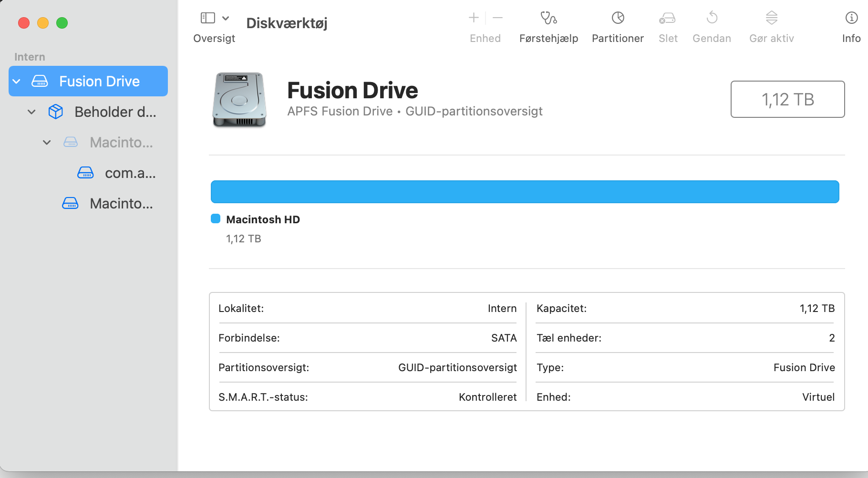868x478 pixels.
Task: Click the add volume plus icon
Action: 474,18
